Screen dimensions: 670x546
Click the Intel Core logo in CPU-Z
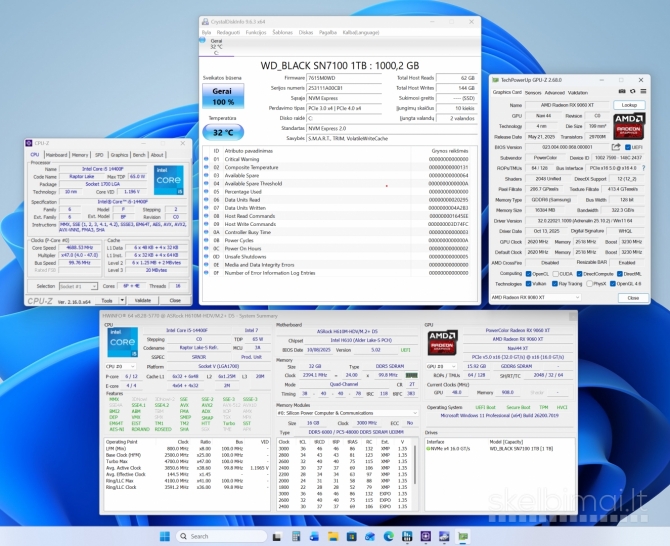168,180
